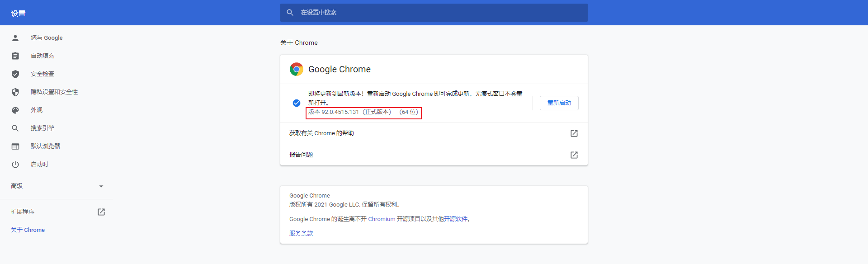Click the 高级 label in the sidebar
Image resolution: width=868 pixels, height=264 pixels.
coord(17,186)
